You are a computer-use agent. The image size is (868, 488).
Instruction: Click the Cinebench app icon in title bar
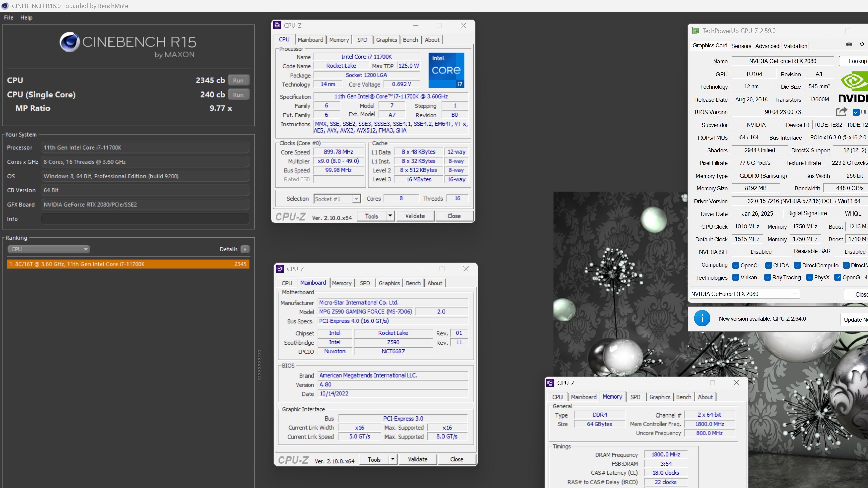[x=5, y=6]
